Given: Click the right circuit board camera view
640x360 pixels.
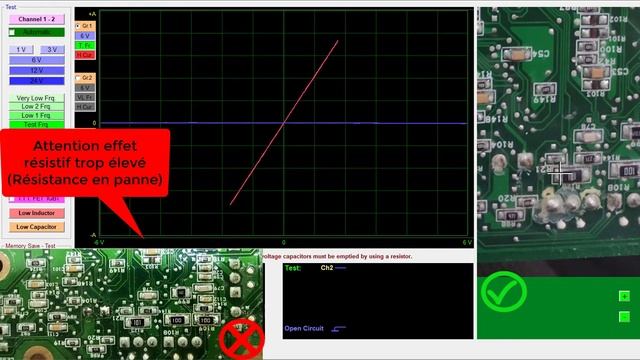Looking at the screenshot, I should pos(558,141).
